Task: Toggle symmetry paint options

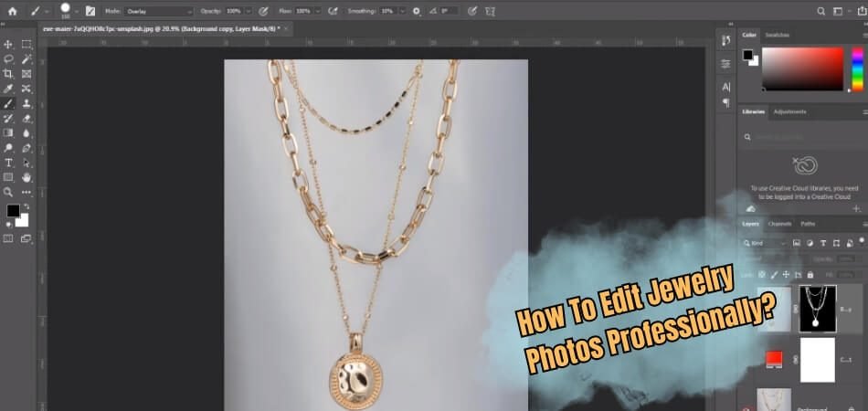Action: pos(490,11)
